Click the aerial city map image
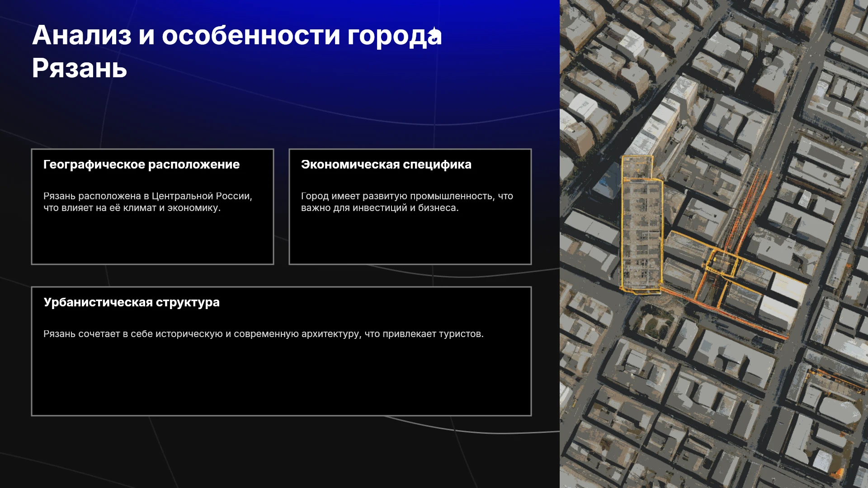The width and height of the screenshot is (868, 488). [714, 244]
